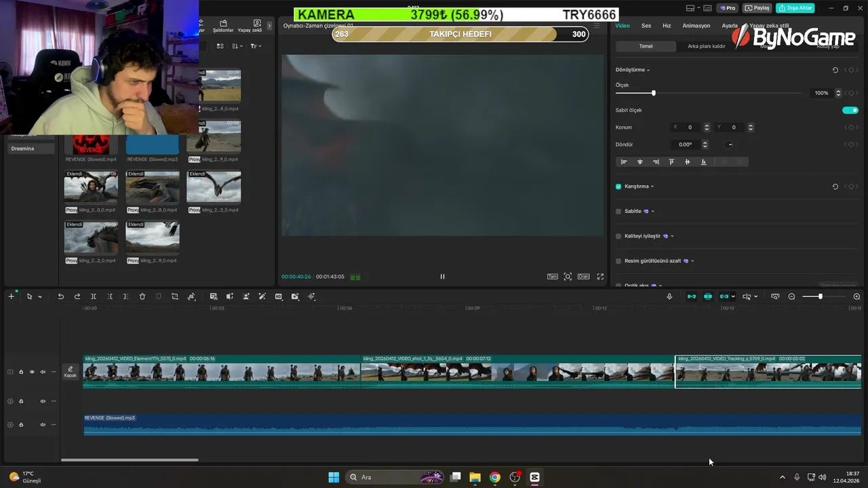Image resolution: width=868 pixels, height=488 pixels.
Task: Uncheck the Karıştırma checkbox
Action: pyautogui.click(x=618, y=186)
